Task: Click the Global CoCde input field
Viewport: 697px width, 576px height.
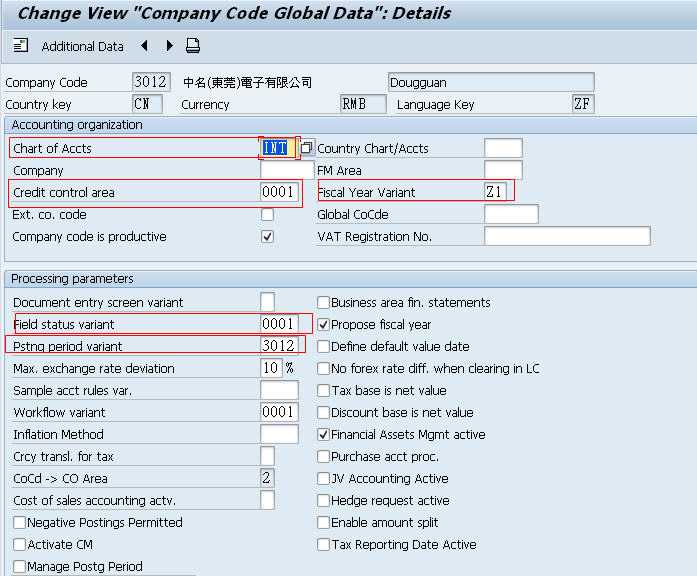Action: click(511, 214)
